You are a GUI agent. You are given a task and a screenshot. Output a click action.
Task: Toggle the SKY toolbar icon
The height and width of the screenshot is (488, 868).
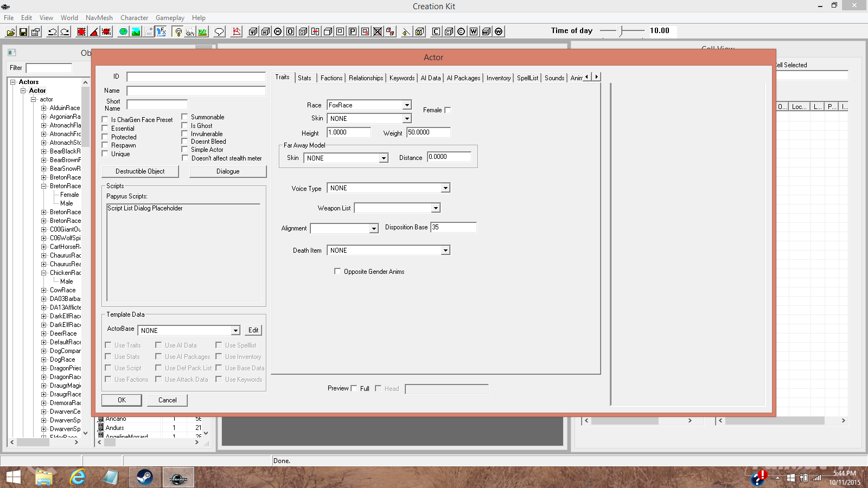(190, 31)
